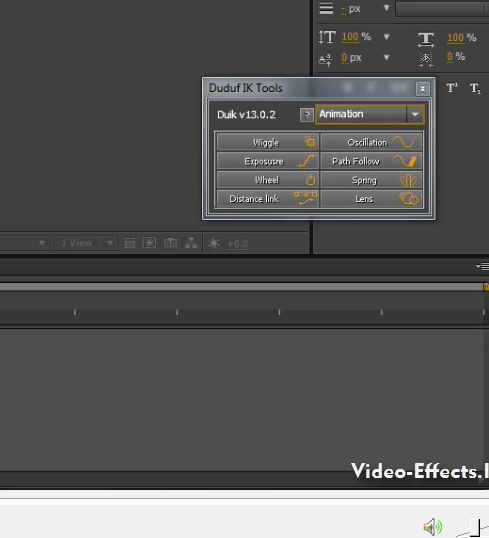This screenshot has width=489, height=538.
Task: Click the stroke width icon in Character panel
Action: pyautogui.click(x=326, y=8)
